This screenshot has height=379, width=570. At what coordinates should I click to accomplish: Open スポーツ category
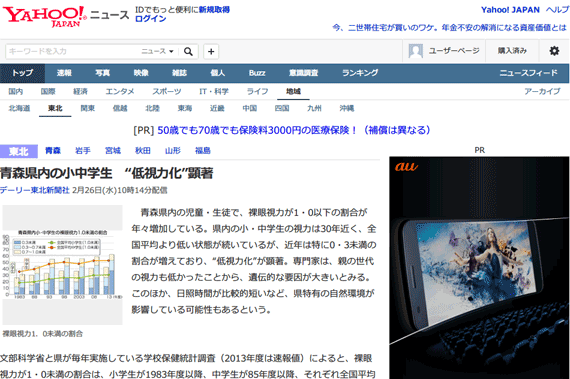coord(166,91)
